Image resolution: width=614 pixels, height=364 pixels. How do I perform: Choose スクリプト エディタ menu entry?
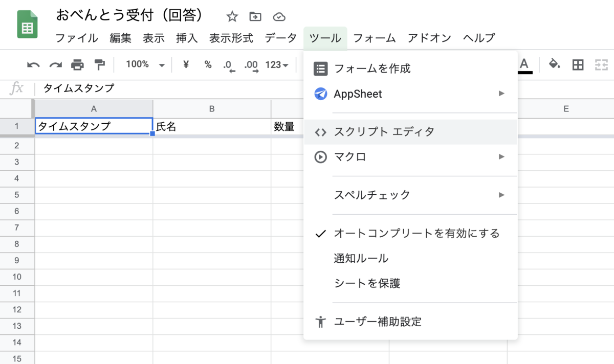tap(410, 132)
